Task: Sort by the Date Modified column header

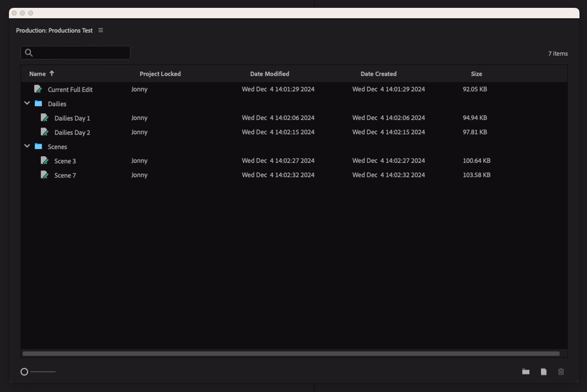Action: 269,74
